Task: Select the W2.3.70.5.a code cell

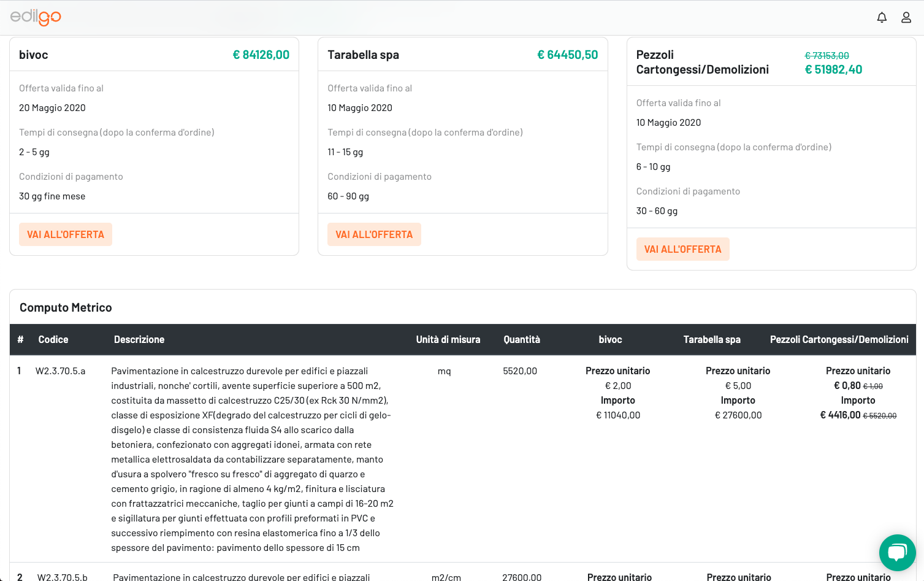Action: pyautogui.click(x=61, y=371)
